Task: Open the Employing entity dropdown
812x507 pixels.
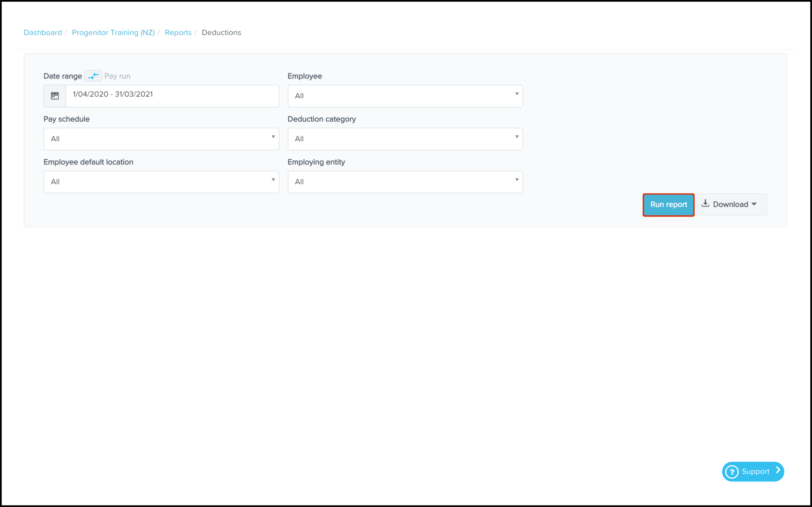Action: [405, 182]
